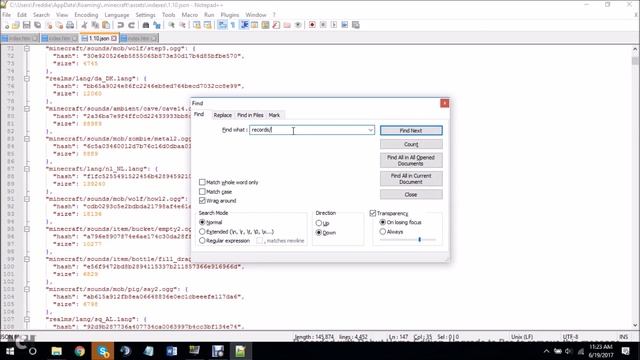
Task: Click the Paste clipboard toolbar icon
Action: pyautogui.click(x=105, y=25)
